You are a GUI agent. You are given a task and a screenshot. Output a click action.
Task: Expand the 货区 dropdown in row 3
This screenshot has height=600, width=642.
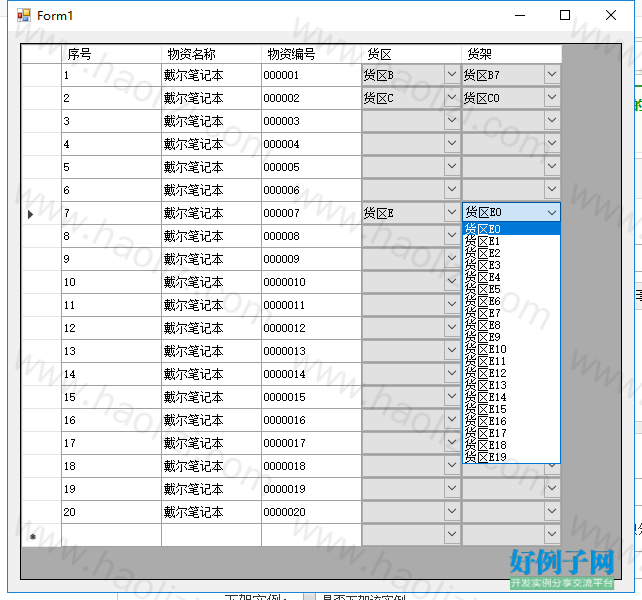tap(452, 120)
